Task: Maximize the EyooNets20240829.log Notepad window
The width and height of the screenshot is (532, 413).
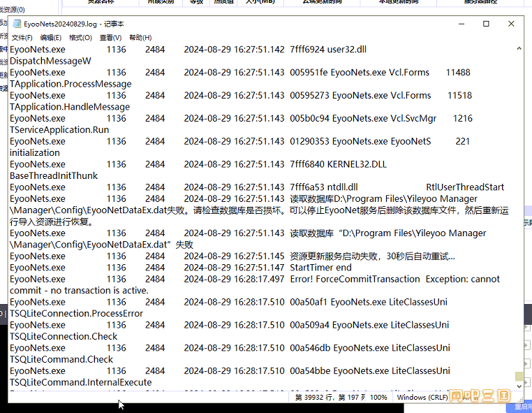Action: pyautogui.click(x=486, y=24)
